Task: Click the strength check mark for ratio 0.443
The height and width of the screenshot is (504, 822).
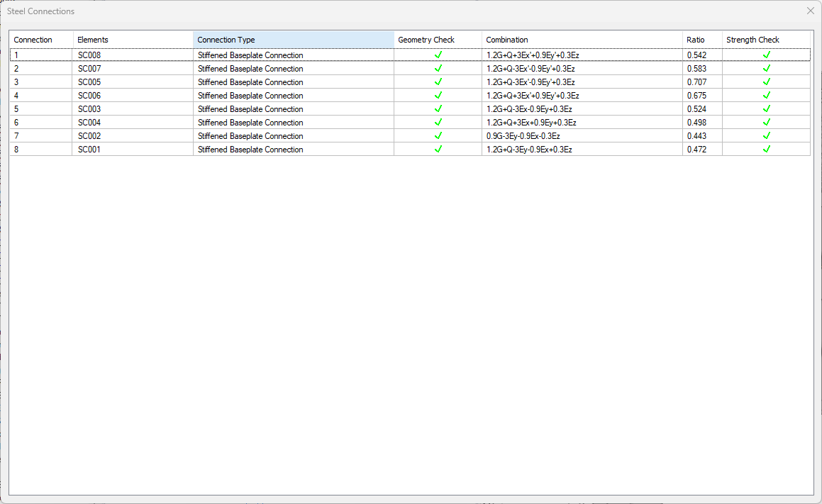Action: [767, 135]
